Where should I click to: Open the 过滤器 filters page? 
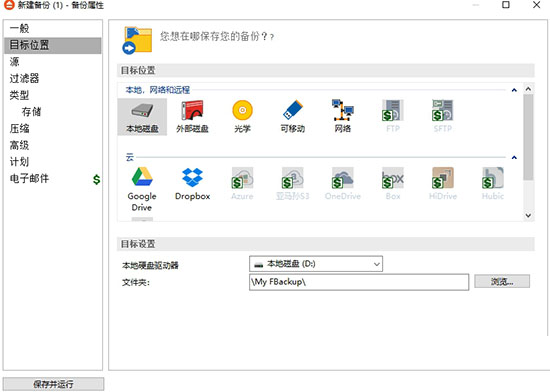point(53,79)
